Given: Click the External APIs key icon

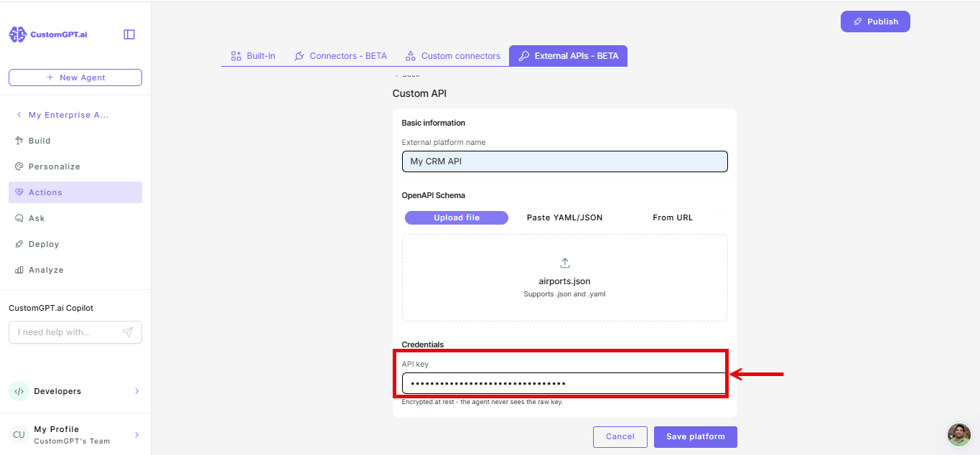Looking at the screenshot, I should [524, 56].
